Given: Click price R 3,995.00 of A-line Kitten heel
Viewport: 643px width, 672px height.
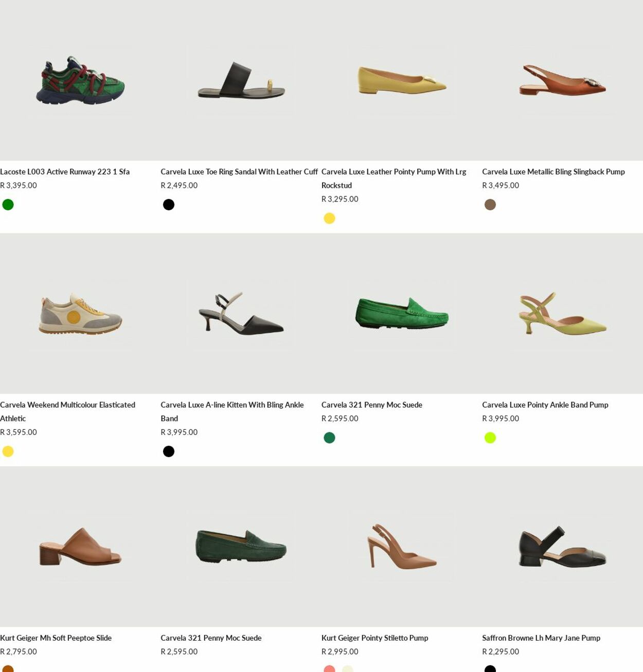Looking at the screenshot, I should pyautogui.click(x=179, y=432).
